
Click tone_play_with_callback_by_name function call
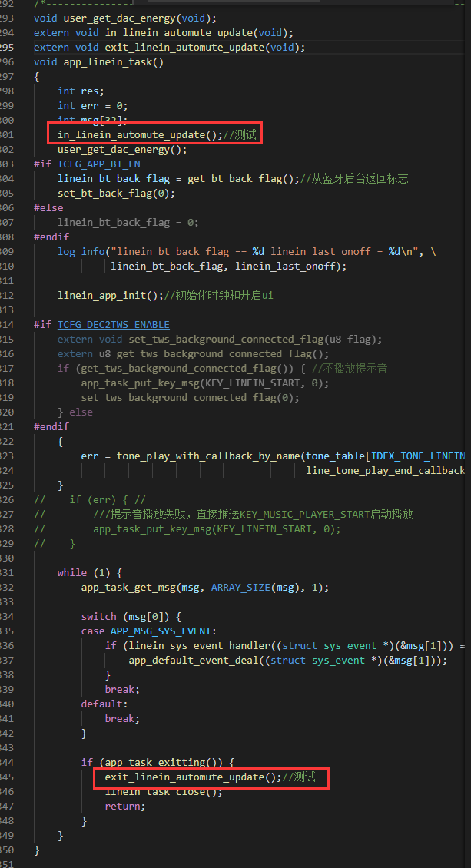point(208,456)
